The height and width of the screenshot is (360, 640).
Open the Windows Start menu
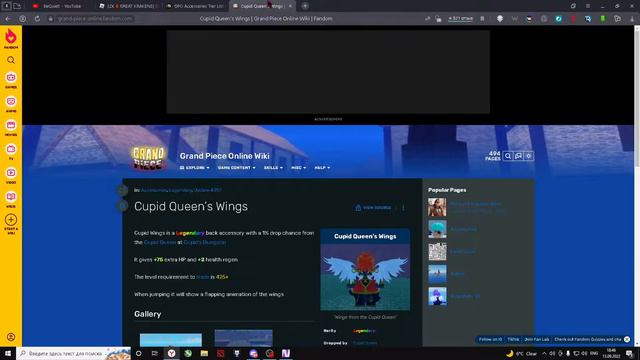point(7,353)
